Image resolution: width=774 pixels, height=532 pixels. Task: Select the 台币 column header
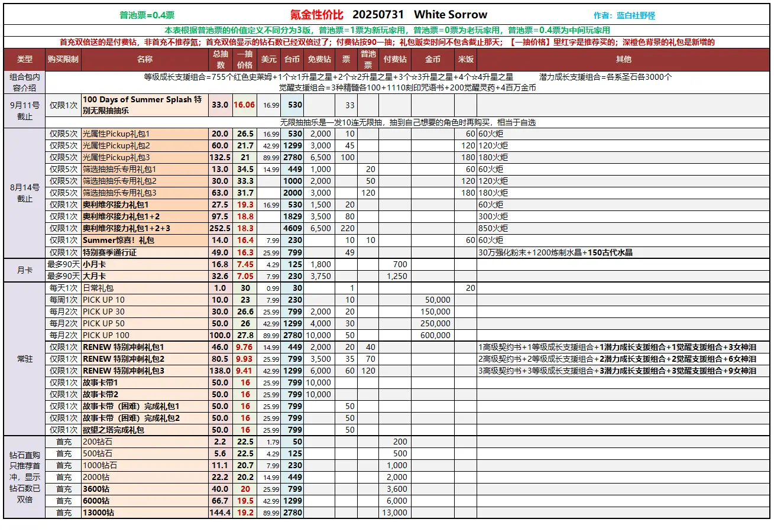[x=292, y=59]
